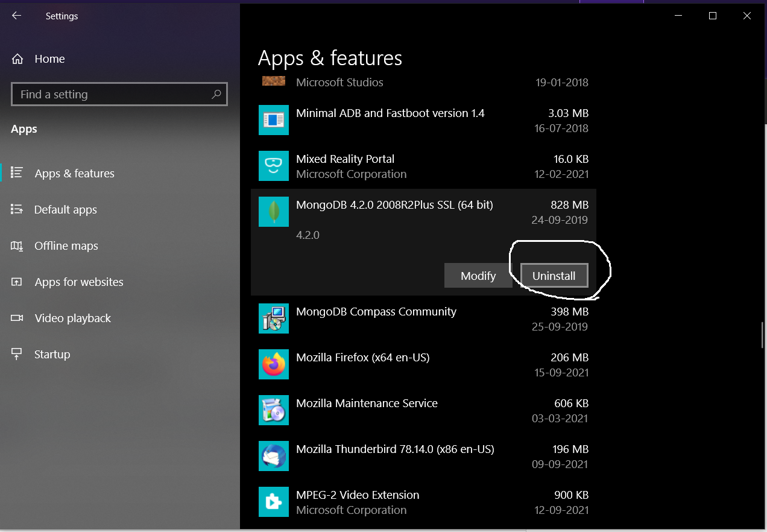The width and height of the screenshot is (767, 532).
Task: Select Apps for websites in the sidebar
Action: pos(79,282)
